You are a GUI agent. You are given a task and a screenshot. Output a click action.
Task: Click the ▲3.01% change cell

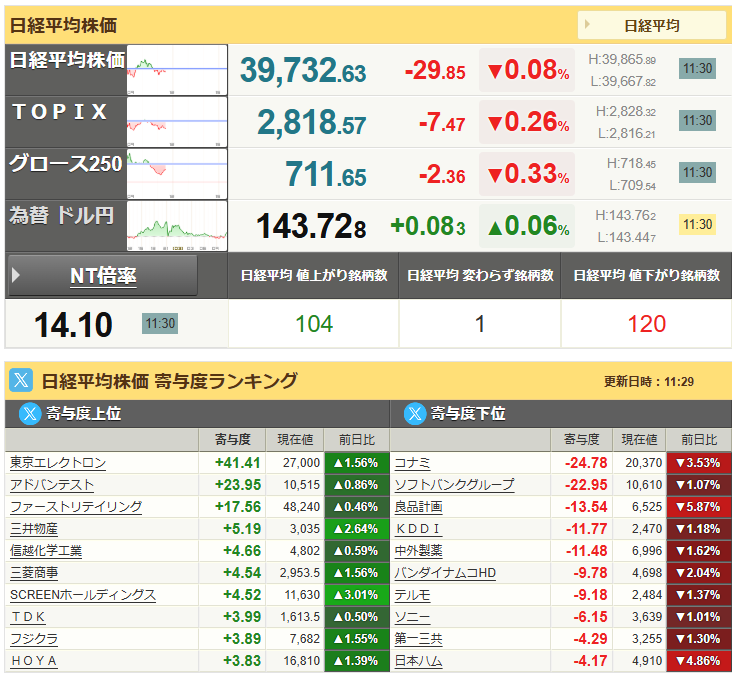click(357, 595)
